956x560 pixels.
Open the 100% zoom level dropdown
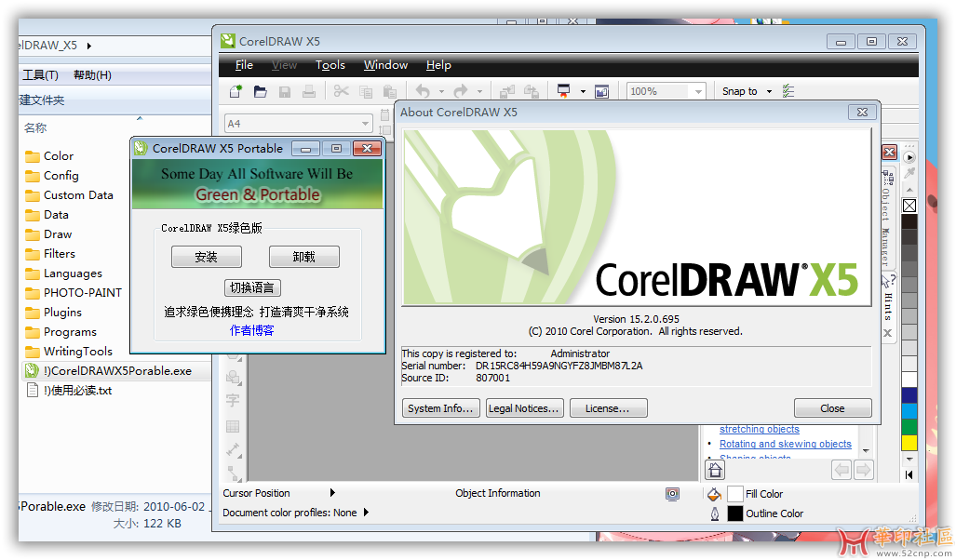[x=698, y=91]
